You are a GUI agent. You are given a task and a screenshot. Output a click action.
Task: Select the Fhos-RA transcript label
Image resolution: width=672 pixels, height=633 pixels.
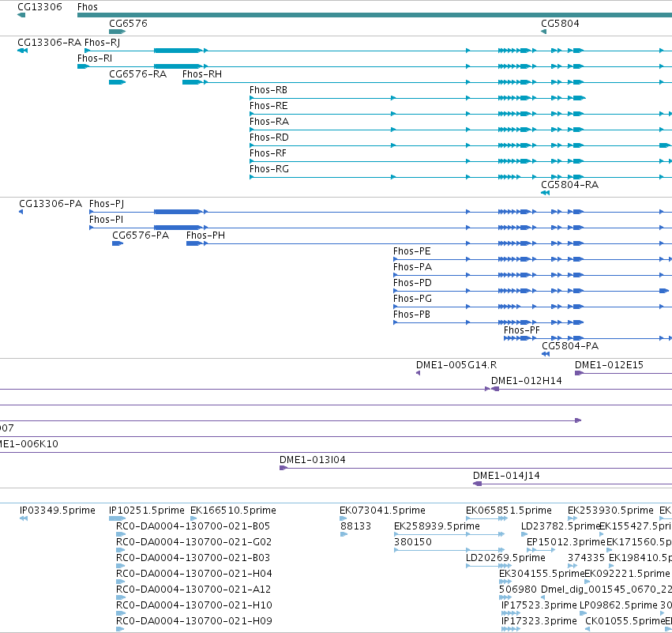click(x=269, y=122)
